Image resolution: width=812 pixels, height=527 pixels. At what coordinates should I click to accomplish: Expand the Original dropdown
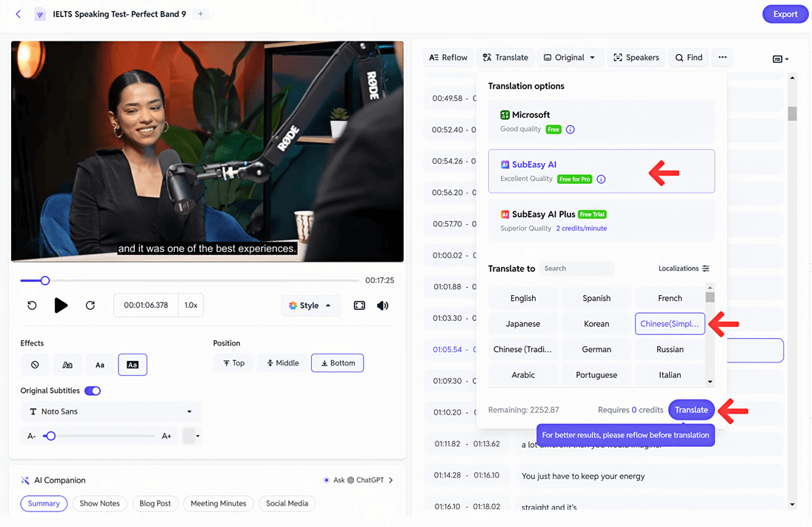pos(570,58)
